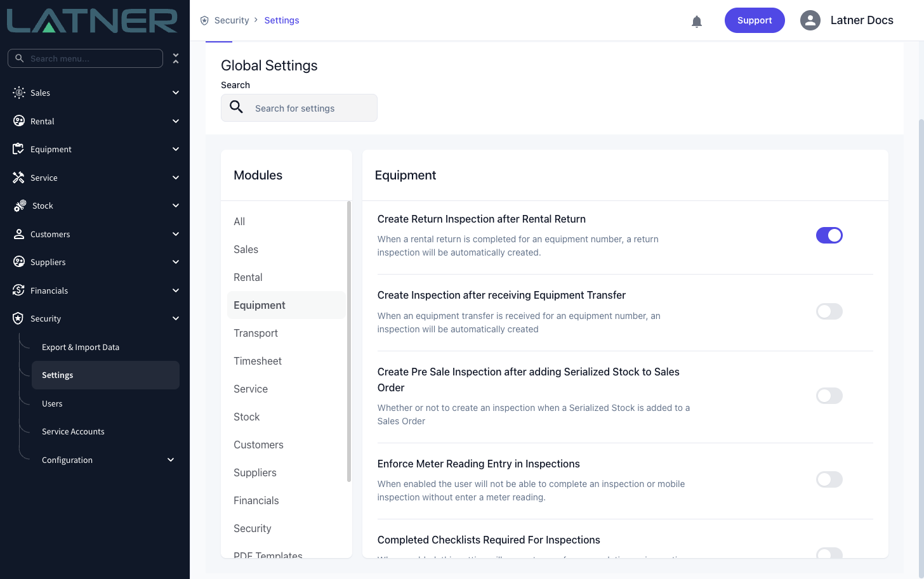This screenshot has width=924, height=579.
Task: Open the Financials module in Modules list
Action: coord(286,500)
